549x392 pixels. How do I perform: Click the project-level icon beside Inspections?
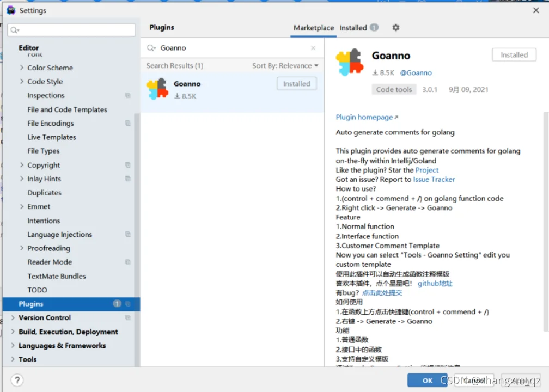[x=128, y=95]
